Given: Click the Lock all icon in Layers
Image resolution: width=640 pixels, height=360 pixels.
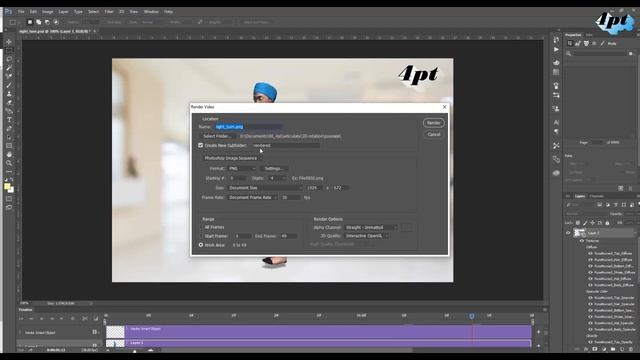Looking at the screenshot, I should coord(607,223).
